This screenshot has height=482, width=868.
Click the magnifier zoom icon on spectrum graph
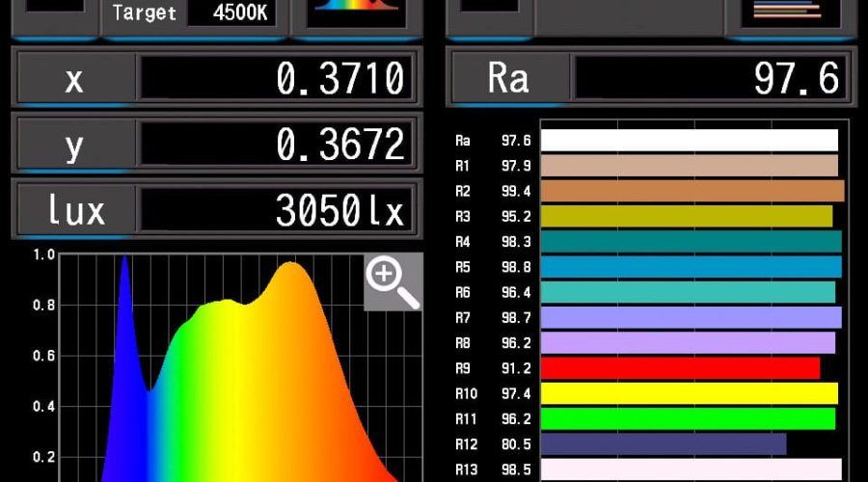[393, 281]
